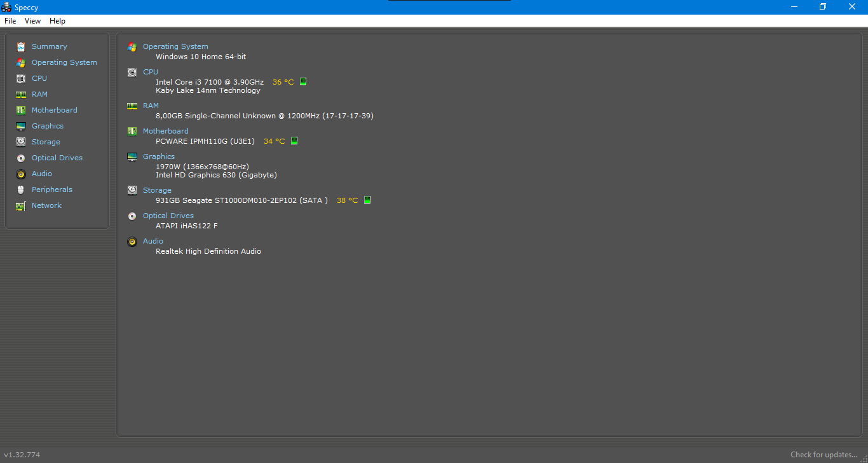Click the Optical Drives heading link in summary
Image resolution: width=868 pixels, height=463 pixels.
click(168, 216)
